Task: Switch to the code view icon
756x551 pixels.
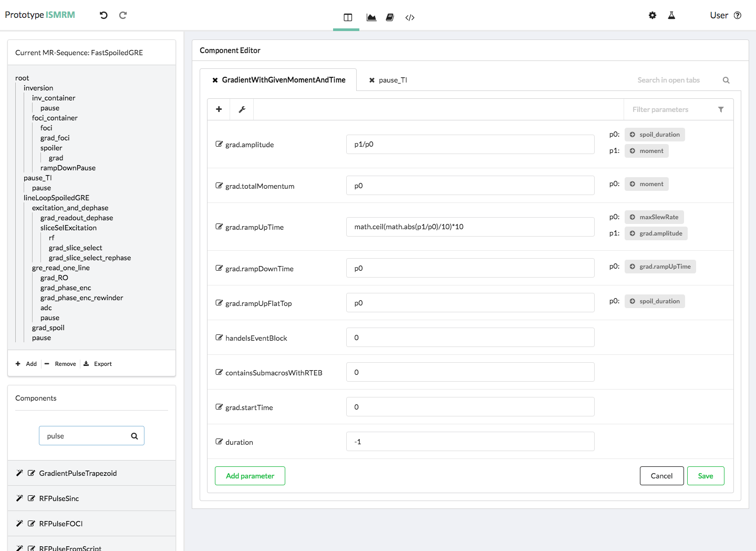Action: (410, 17)
